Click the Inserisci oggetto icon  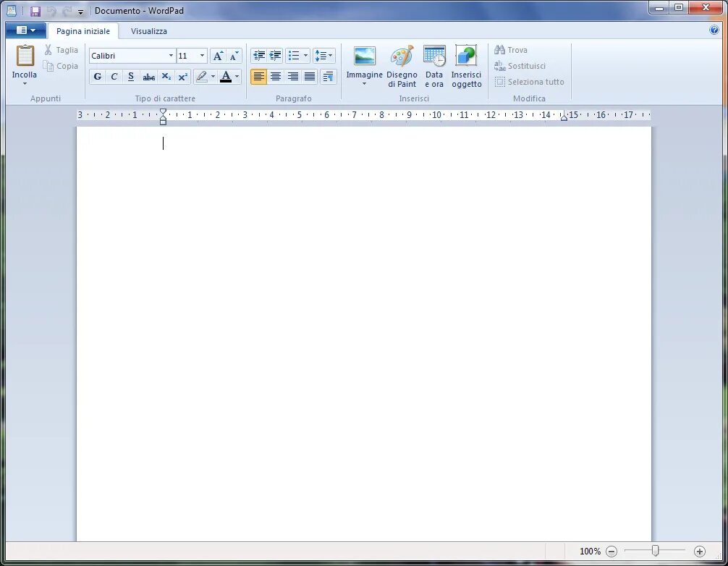coord(466,56)
